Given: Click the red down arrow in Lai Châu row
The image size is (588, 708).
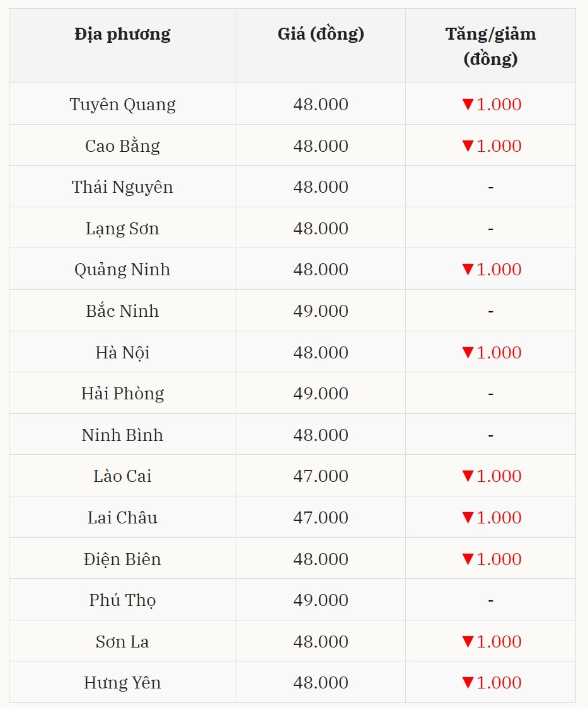Looking at the screenshot, I should coord(468,518).
